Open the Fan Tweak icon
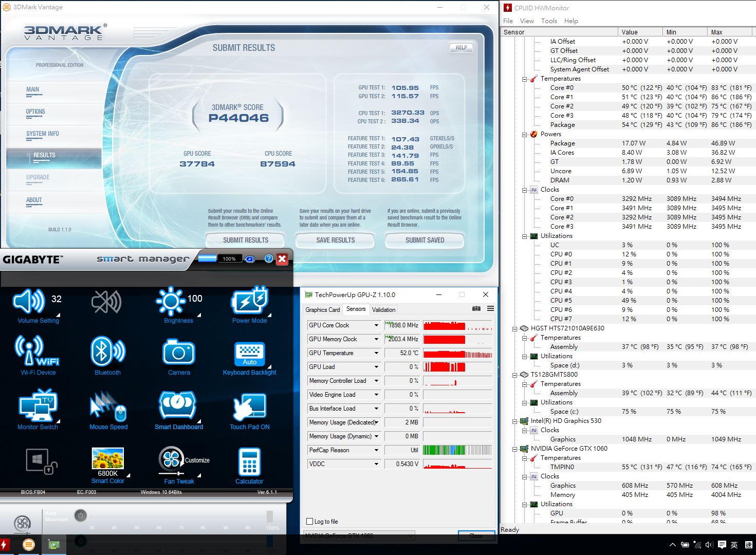The width and height of the screenshot is (756, 555). point(171,460)
